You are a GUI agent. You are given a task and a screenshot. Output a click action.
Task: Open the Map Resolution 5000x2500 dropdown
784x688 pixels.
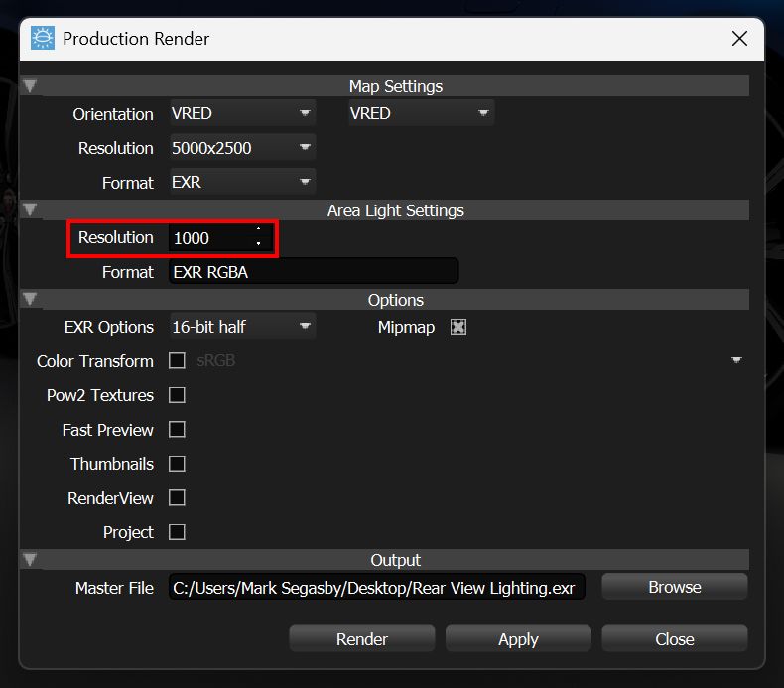click(242, 148)
